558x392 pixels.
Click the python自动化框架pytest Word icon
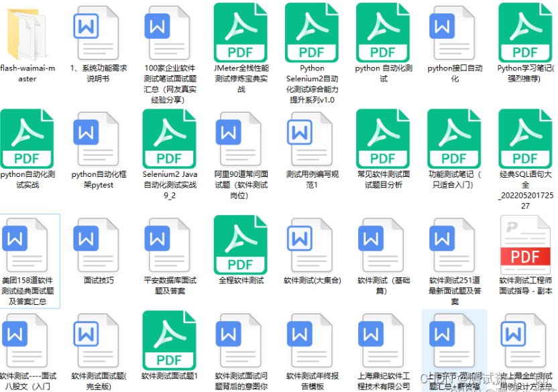pos(96,139)
